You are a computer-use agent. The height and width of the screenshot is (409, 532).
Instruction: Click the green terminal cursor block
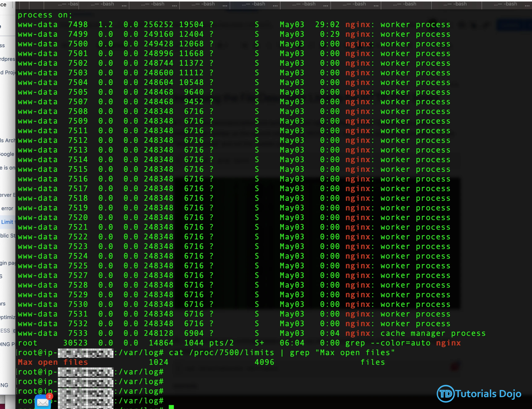(x=171, y=407)
